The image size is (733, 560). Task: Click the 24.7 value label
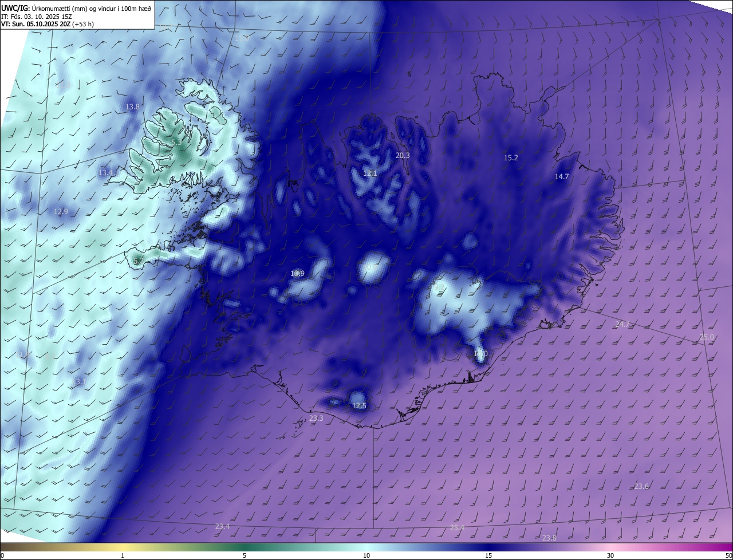point(622,324)
